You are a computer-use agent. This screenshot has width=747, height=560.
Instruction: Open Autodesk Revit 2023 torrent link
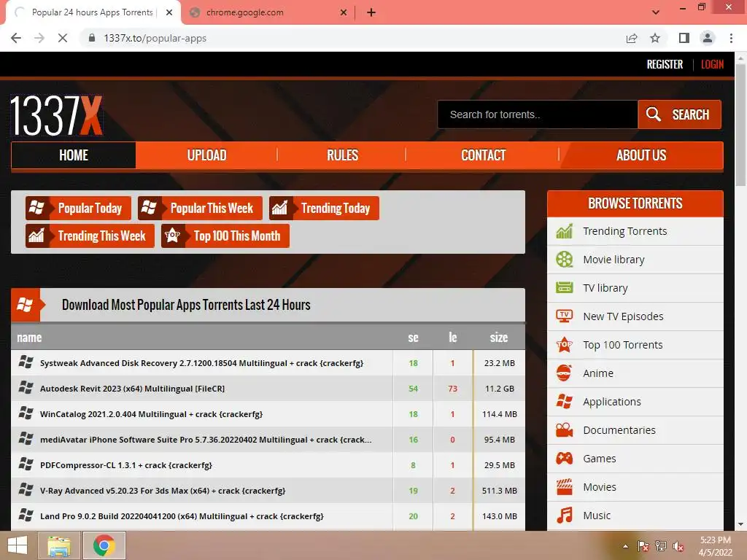[133, 389]
